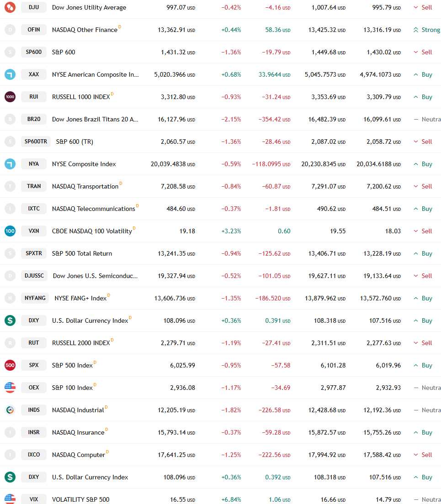Open the NASDAQ Other Finance link
441x504 pixels.
click(x=85, y=30)
